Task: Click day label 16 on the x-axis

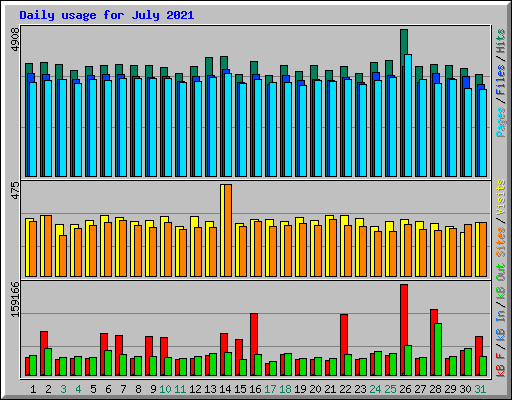Action: click(x=255, y=389)
